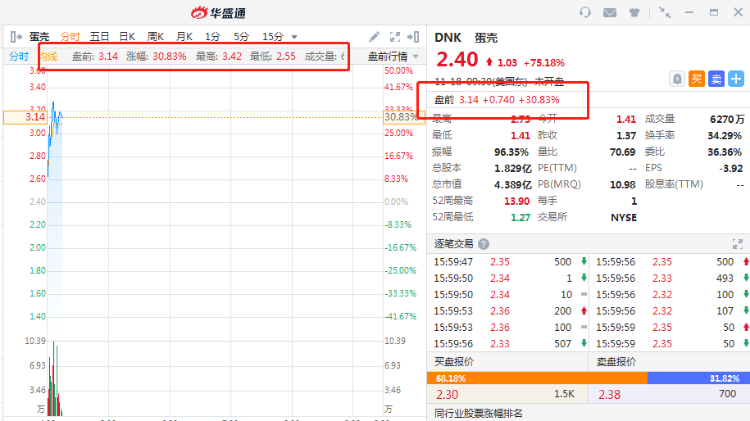Click the 蛋壳 stock name label
This screenshot has width=750, height=421.
click(x=39, y=37)
